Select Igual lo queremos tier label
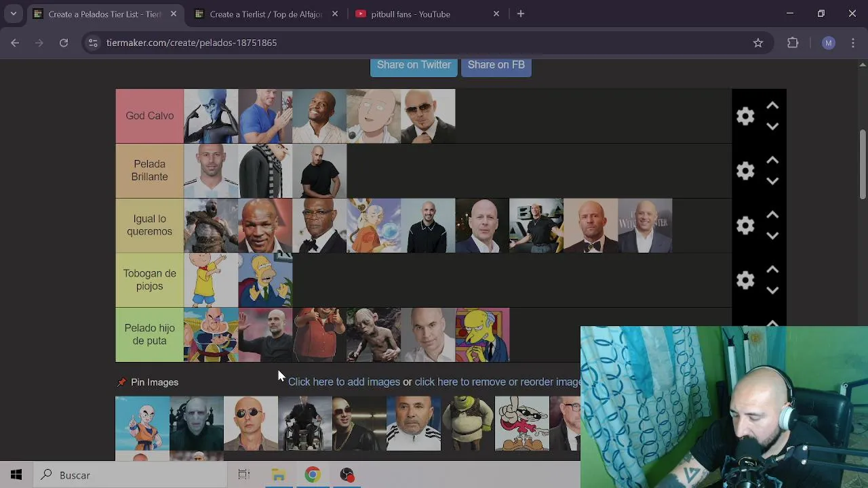Screen dimensions: 868x488 tap(149, 226)
